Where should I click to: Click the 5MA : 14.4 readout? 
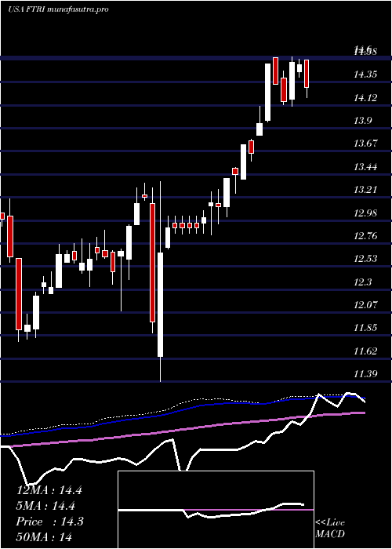(45, 506)
